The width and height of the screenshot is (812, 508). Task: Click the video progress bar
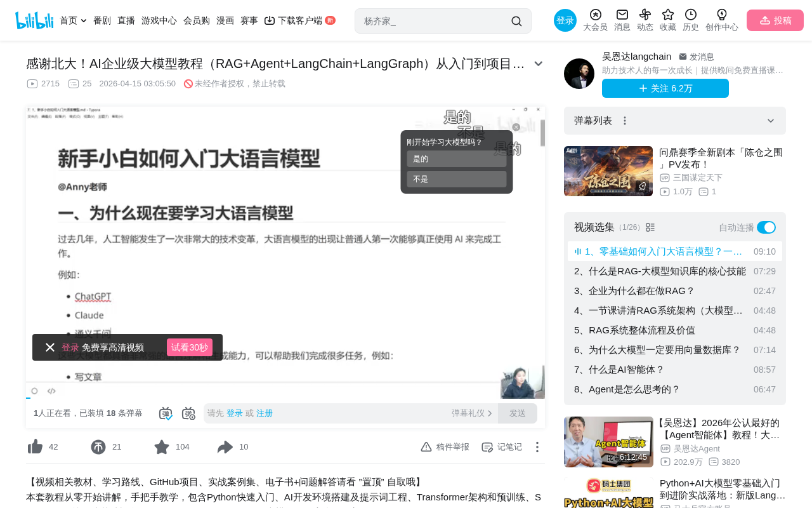(285, 398)
